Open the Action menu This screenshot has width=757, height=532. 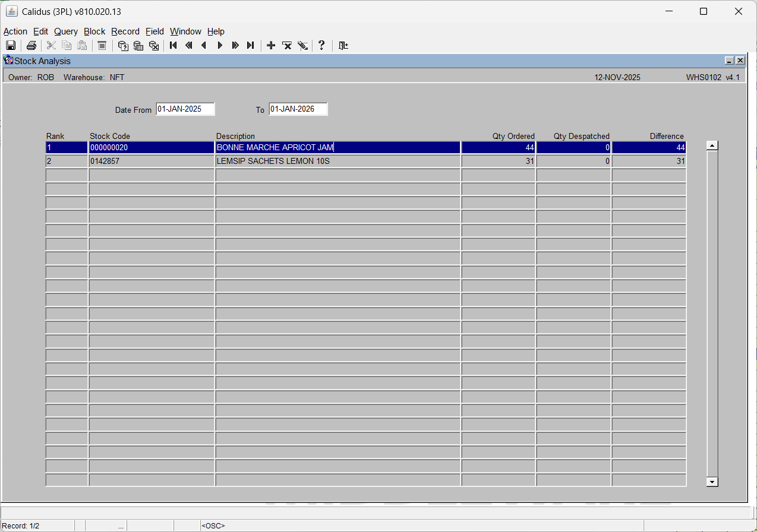15,31
